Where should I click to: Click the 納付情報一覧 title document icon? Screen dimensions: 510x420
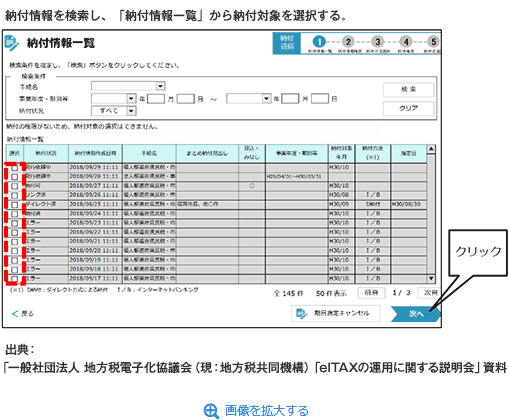12,43
